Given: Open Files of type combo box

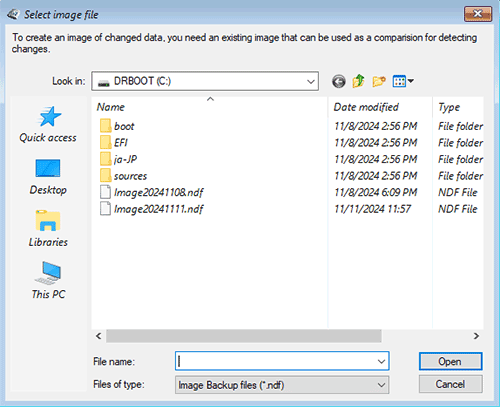Looking at the screenshot, I should coord(282,385).
